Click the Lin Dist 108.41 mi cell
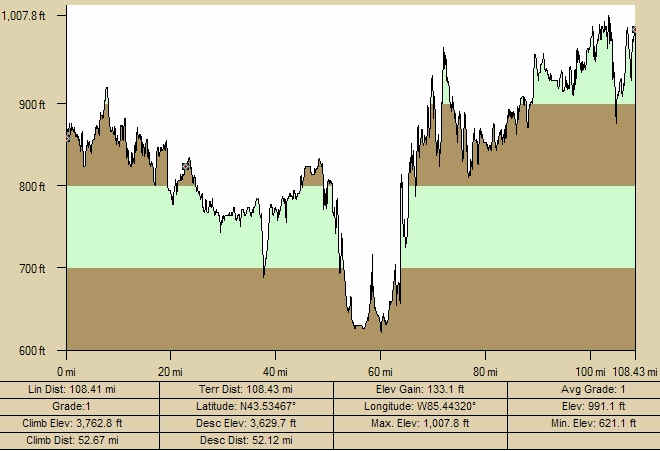 click(80, 389)
